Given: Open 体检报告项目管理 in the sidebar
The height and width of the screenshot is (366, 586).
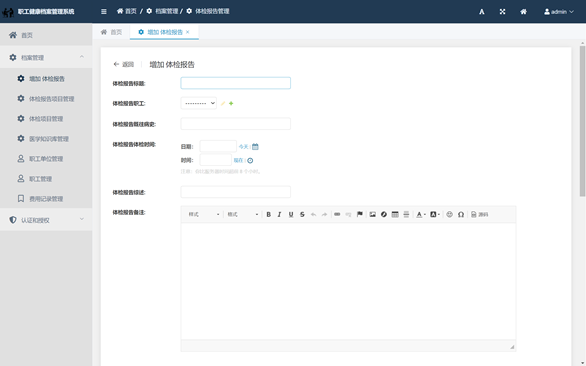Looking at the screenshot, I should (46, 99).
